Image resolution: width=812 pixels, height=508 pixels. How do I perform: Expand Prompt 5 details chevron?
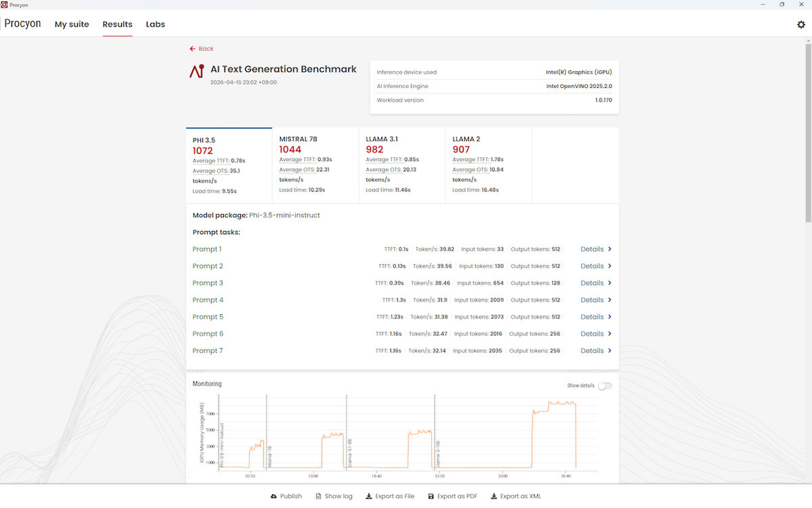[x=610, y=317]
